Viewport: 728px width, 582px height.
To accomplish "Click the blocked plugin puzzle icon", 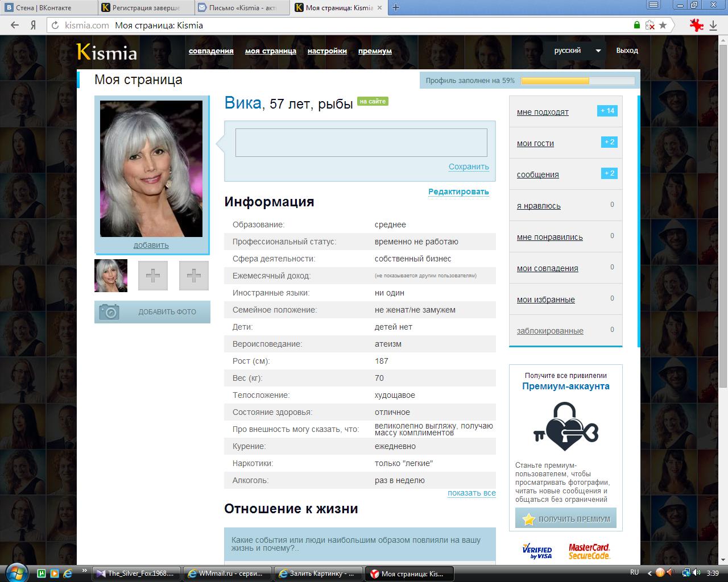I will coord(650,25).
